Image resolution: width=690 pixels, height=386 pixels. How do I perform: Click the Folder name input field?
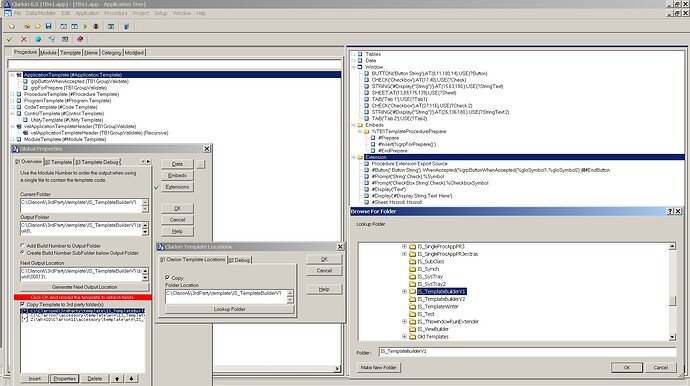(527, 352)
